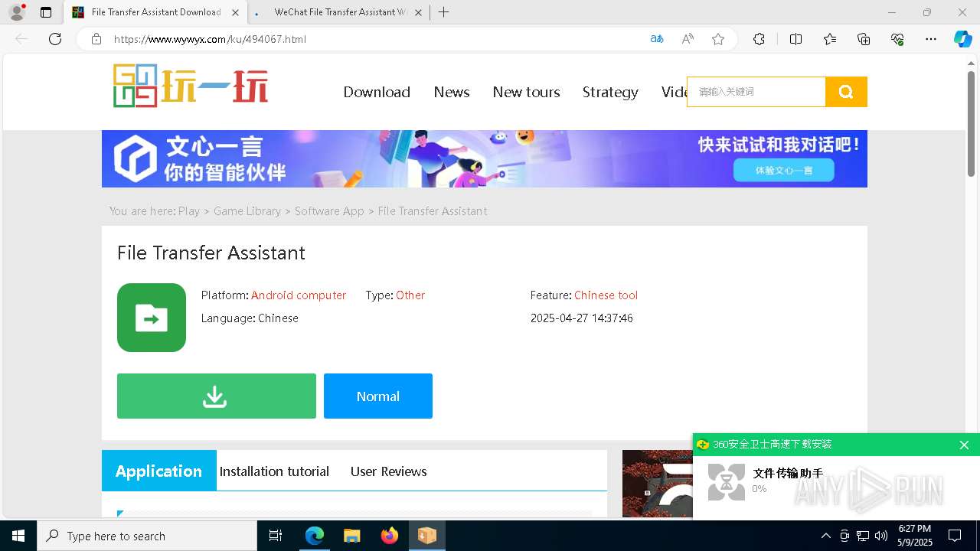This screenshot has height=551, width=980.
Task: Open the volume control
Action: pyautogui.click(x=881, y=536)
